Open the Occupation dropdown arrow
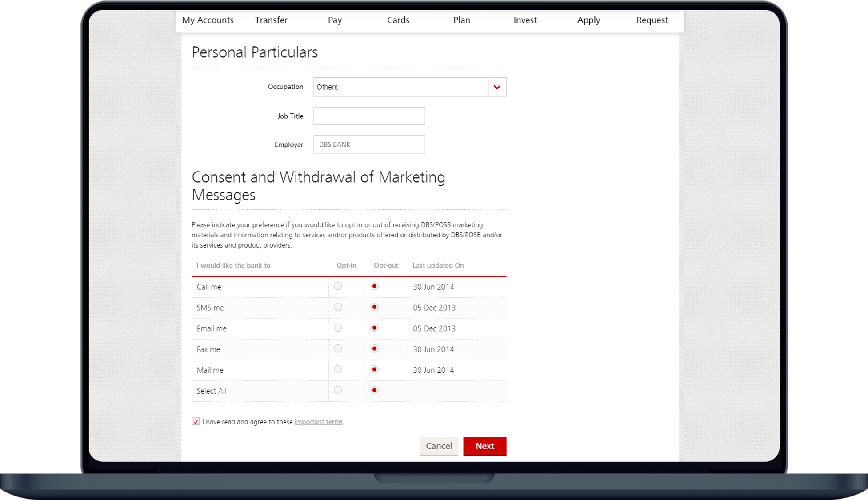868x500 pixels. point(497,87)
